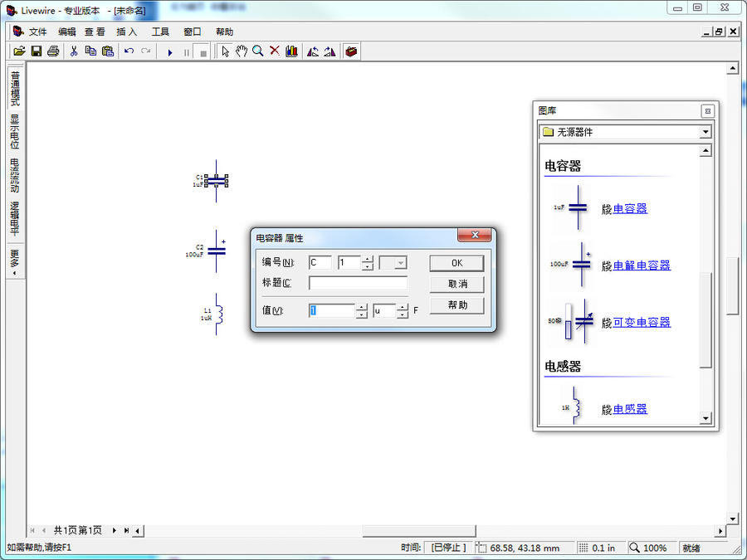Click the 标题 text input field

(x=358, y=284)
